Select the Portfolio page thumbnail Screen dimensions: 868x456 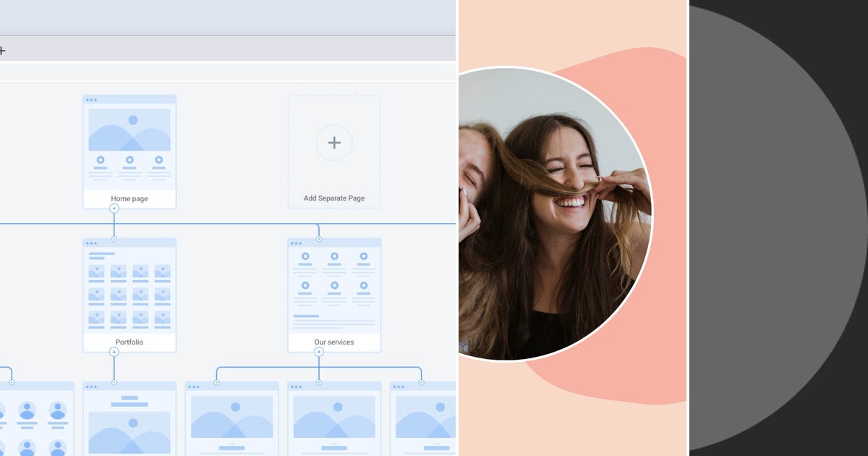[129, 290]
